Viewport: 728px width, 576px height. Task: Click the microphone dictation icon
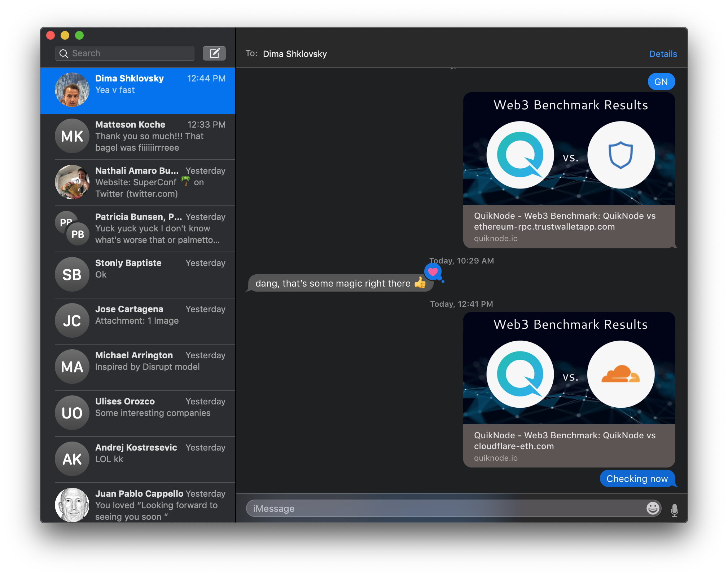click(674, 510)
